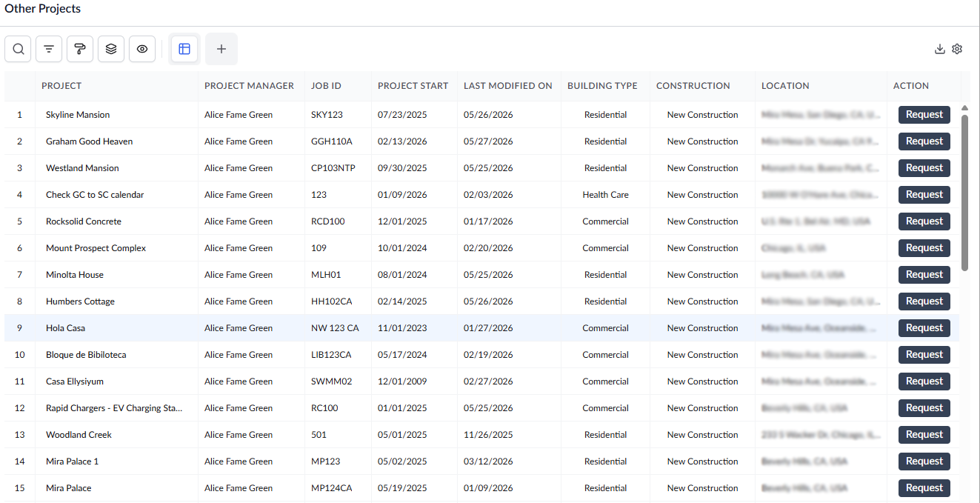Click the BUILDING TYPE column header
The height and width of the screenshot is (503, 980).
[x=602, y=86]
